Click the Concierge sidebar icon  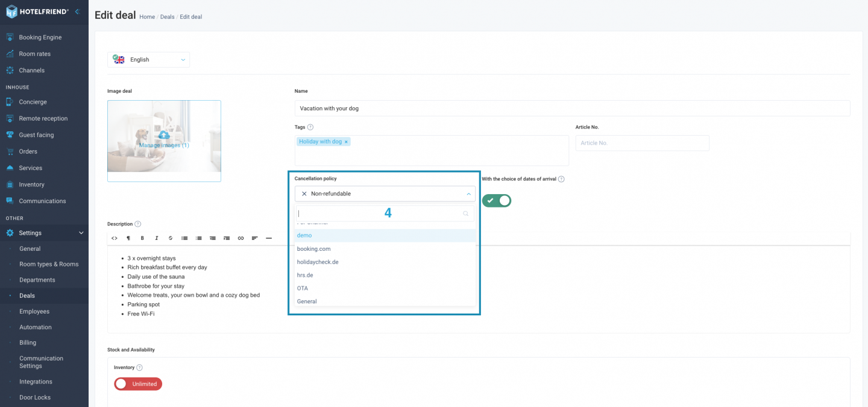10,102
